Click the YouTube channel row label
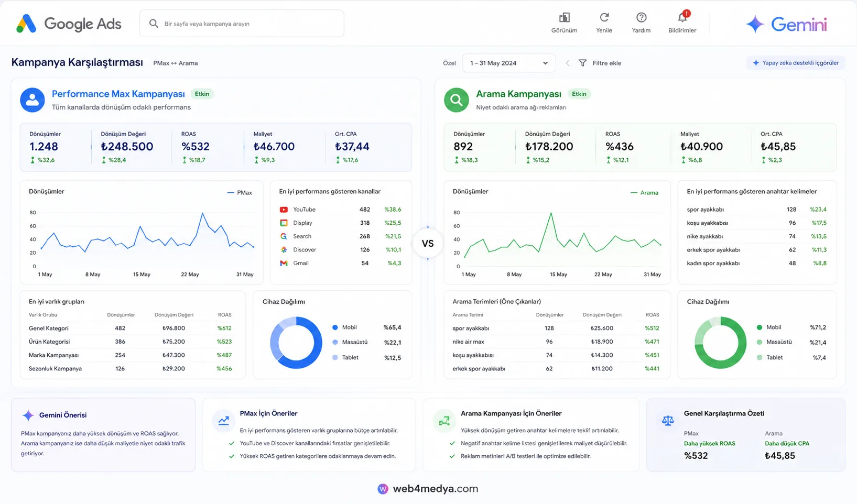 tap(305, 210)
